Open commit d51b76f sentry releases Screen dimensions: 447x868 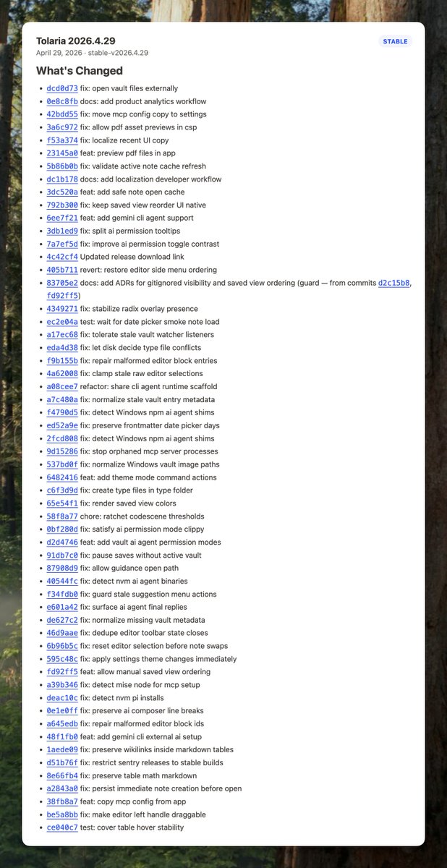point(62,763)
